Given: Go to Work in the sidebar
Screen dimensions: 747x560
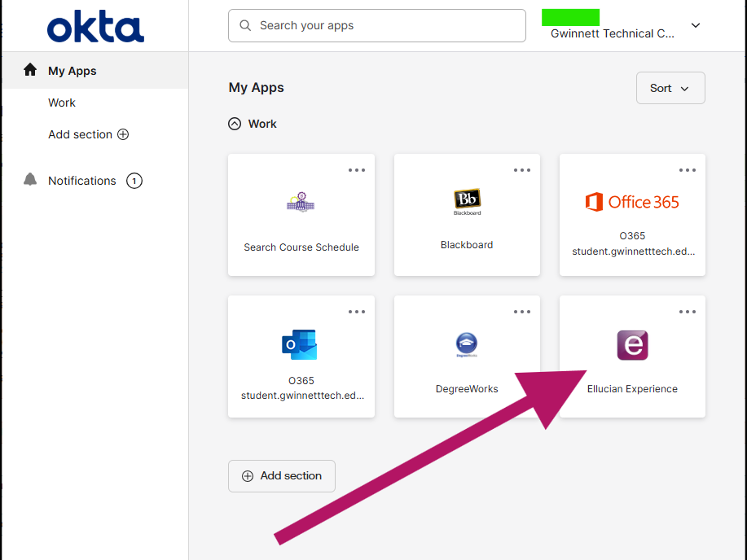Looking at the screenshot, I should (x=62, y=103).
